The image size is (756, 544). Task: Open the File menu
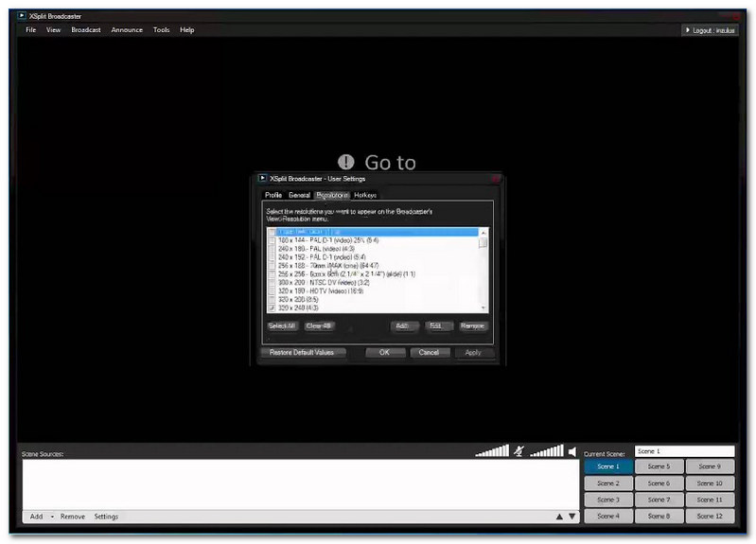(x=31, y=30)
